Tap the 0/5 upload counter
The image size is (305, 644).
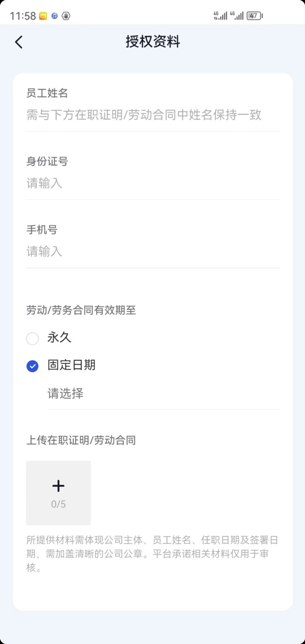click(58, 504)
